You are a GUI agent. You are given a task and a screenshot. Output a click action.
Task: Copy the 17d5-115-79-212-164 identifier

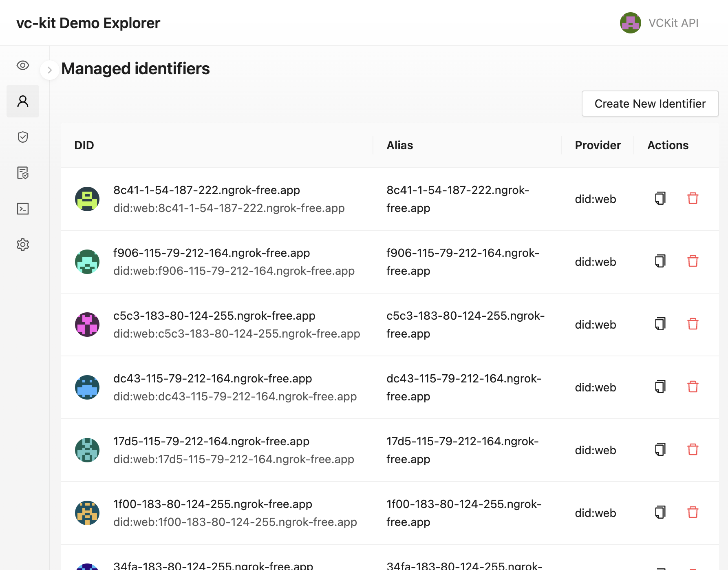(660, 450)
